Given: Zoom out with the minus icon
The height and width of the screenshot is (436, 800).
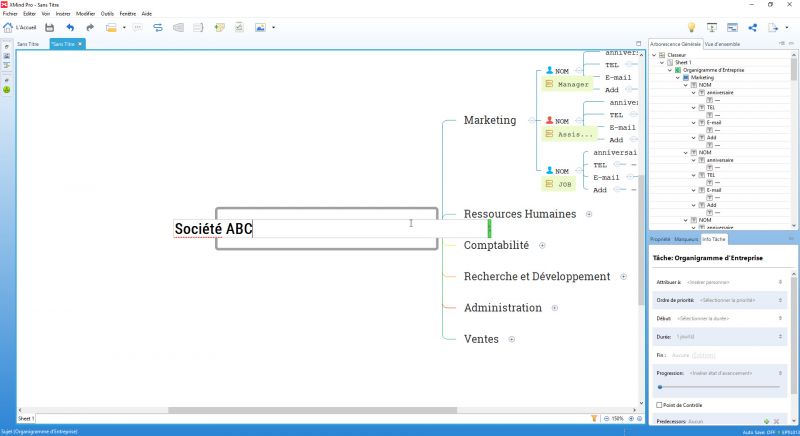Looking at the screenshot, I should pyautogui.click(x=607, y=418).
